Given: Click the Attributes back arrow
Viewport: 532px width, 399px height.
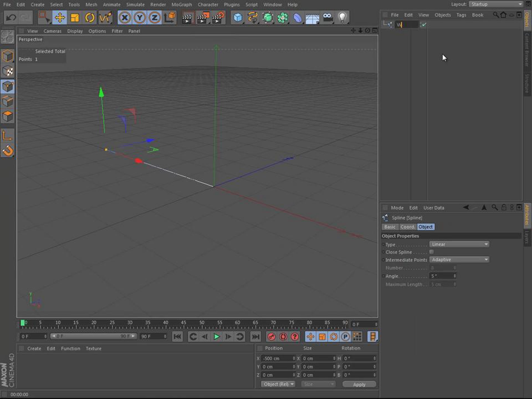Looking at the screenshot, I should [466, 207].
